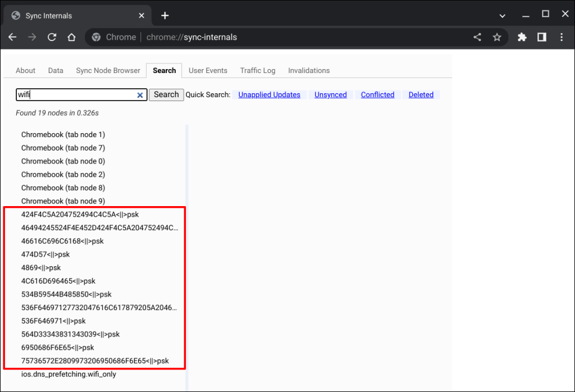Open the User Events tab

tap(208, 70)
